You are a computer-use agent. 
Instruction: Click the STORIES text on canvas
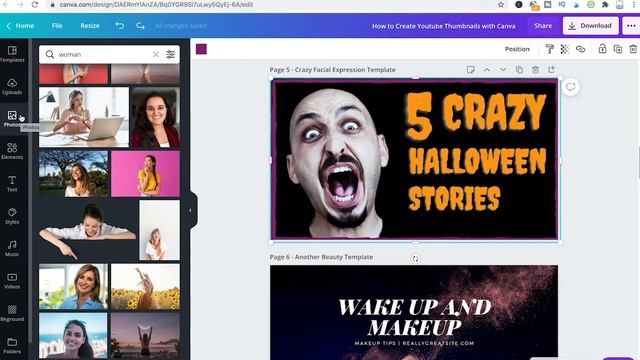coord(454,199)
